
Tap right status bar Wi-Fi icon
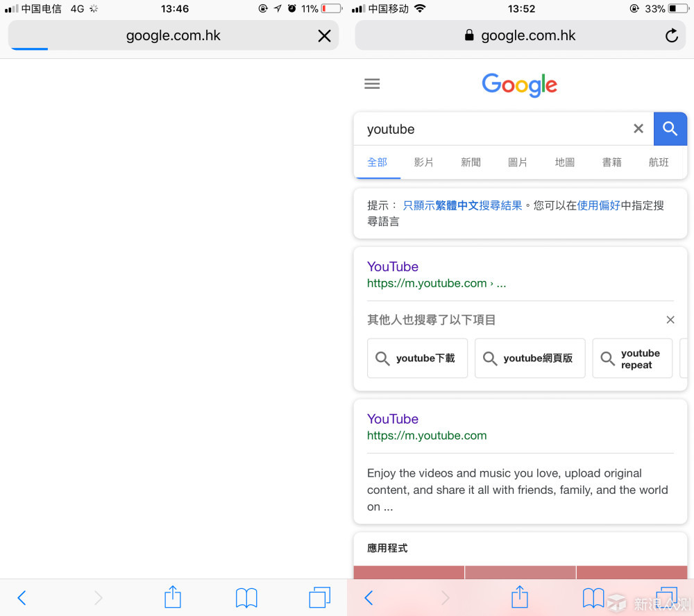click(420, 8)
